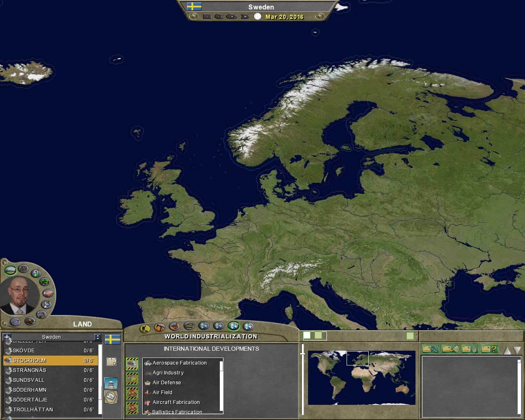The width and height of the screenshot is (525, 420).
Task: Click the mail search magnifier icon
Action: click(x=431, y=349)
